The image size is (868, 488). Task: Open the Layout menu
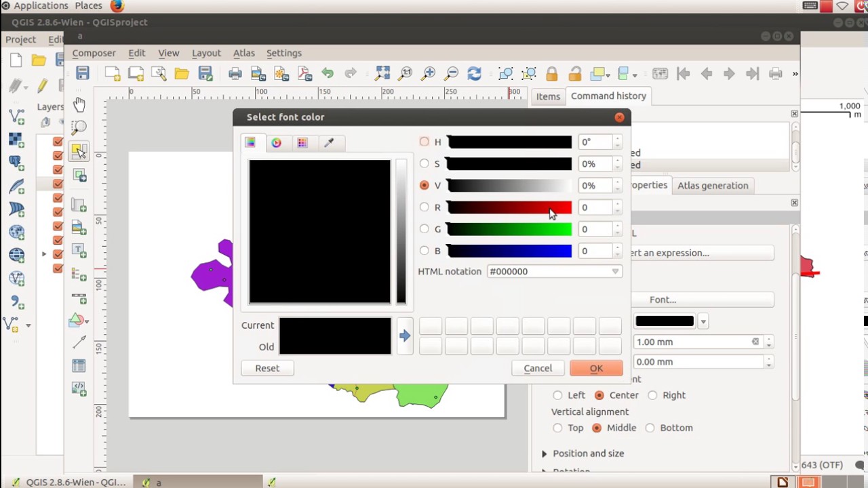pos(206,53)
